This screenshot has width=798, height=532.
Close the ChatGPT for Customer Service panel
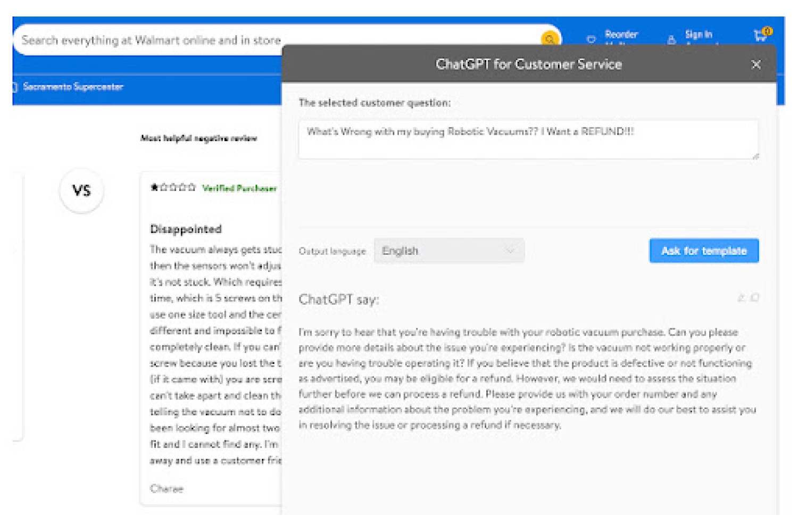click(x=756, y=64)
